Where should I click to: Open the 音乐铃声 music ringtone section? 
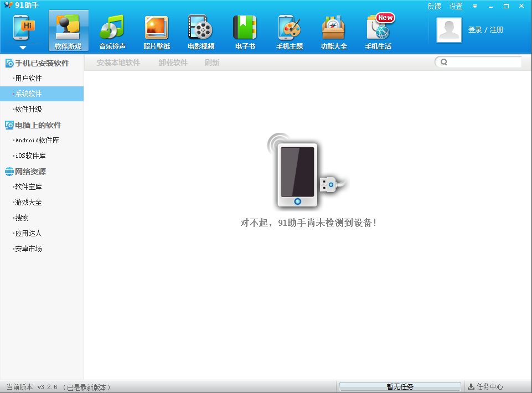[x=112, y=32]
